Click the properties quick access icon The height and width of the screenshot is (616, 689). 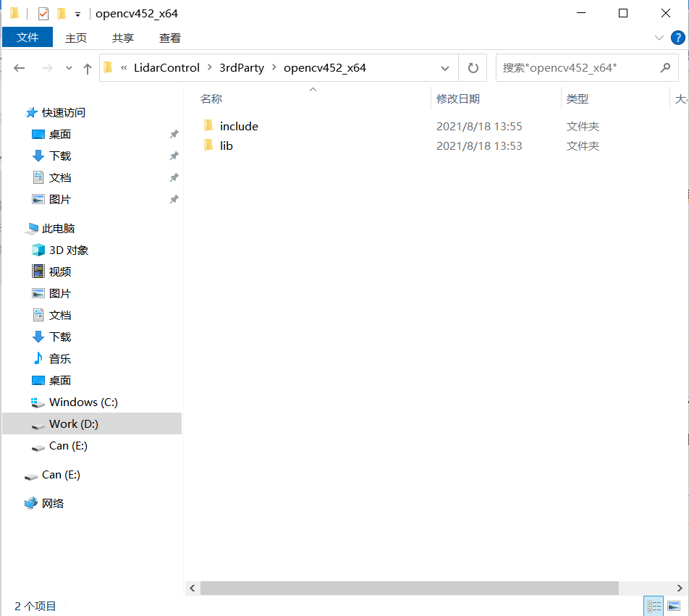[43, 14]
